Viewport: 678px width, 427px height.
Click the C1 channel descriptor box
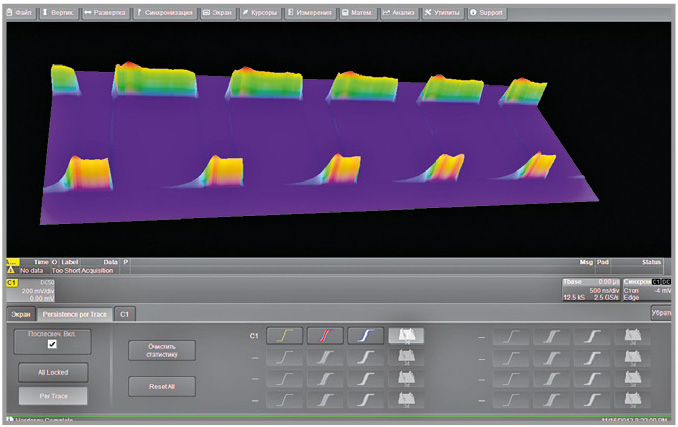(30, 290)
